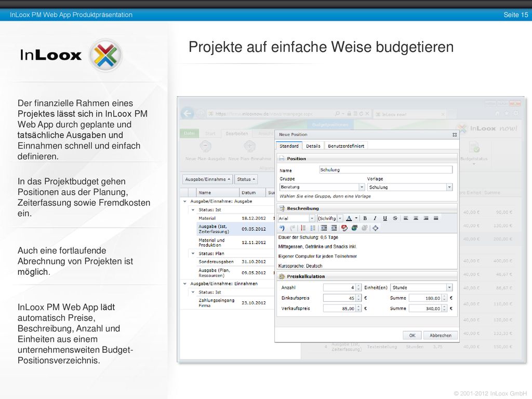The height and width of the screenshot is (399, 532).
Task: Open the Benutzerdefiniert tab
Action: (345, 146)
